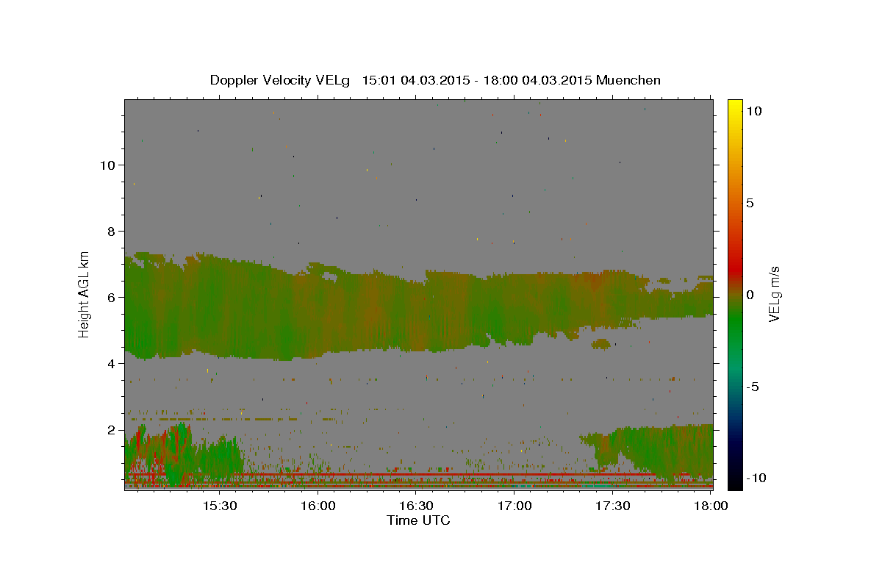This screenshot has height=588, width=882.
Task: Click the height axis value 4
Action: coord(111,363)
